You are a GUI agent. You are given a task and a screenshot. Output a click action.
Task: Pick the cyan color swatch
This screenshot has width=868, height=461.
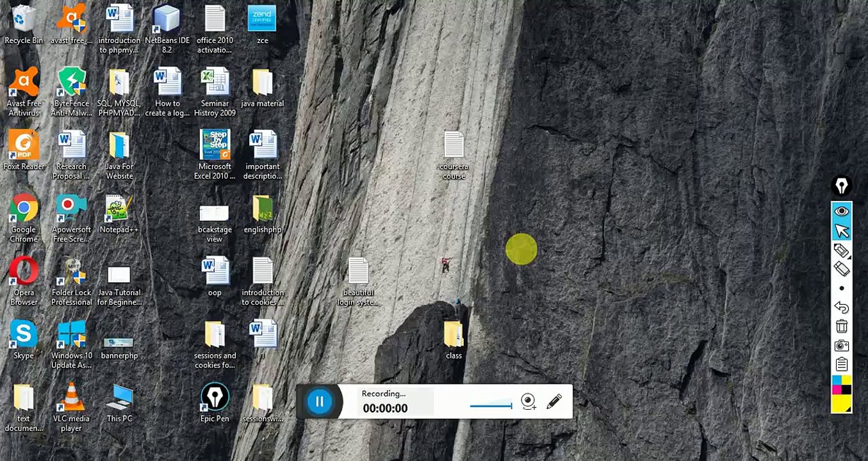pos(837,381)
